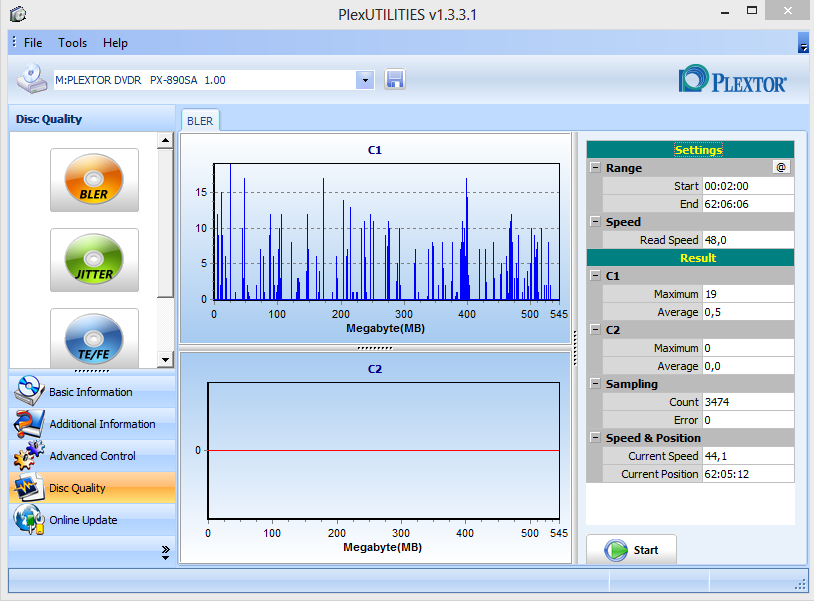Select the TE/FE disc test icon

[x=94, y=338]
